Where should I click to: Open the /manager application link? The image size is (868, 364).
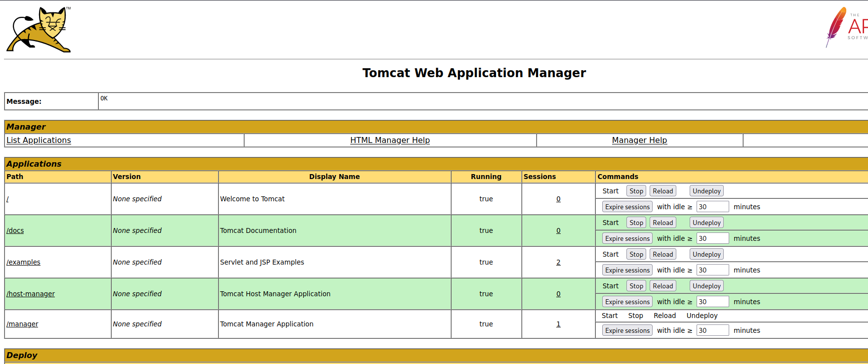coord(22,324)
